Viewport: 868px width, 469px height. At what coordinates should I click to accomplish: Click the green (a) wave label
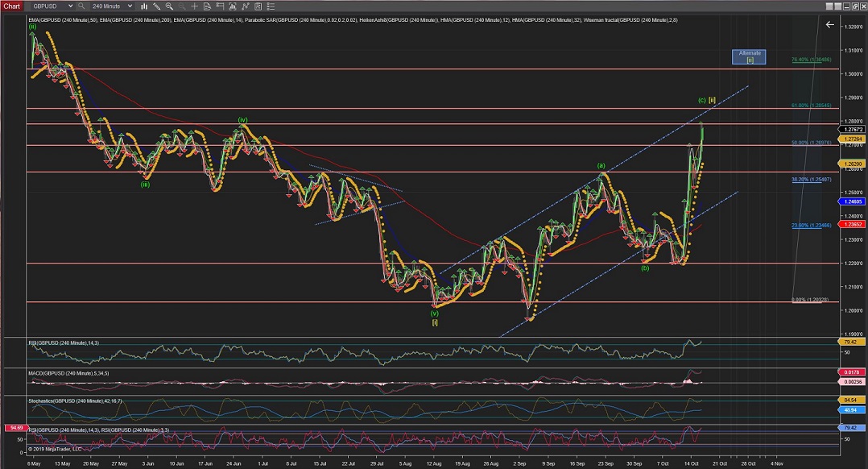[601, 165]
